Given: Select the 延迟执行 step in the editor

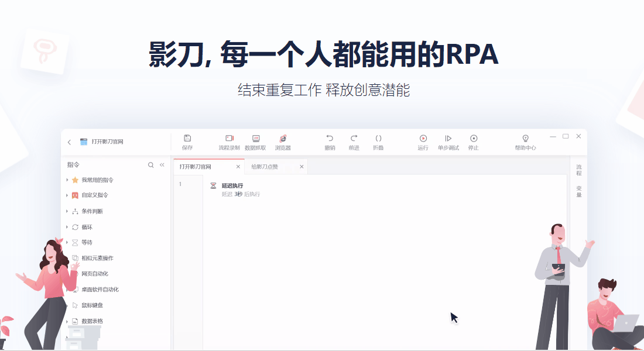Looking at the screenshot, I should pos(232,185).
